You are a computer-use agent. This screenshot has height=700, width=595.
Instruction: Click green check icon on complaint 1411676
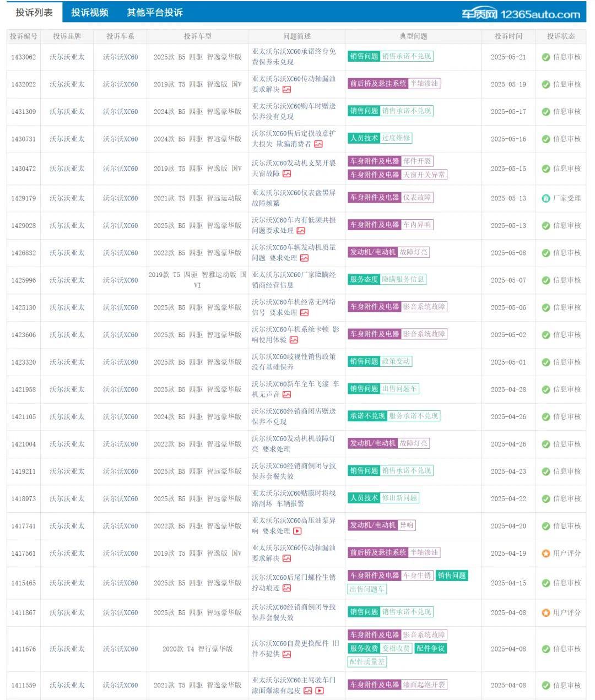(x=546, y=649)
